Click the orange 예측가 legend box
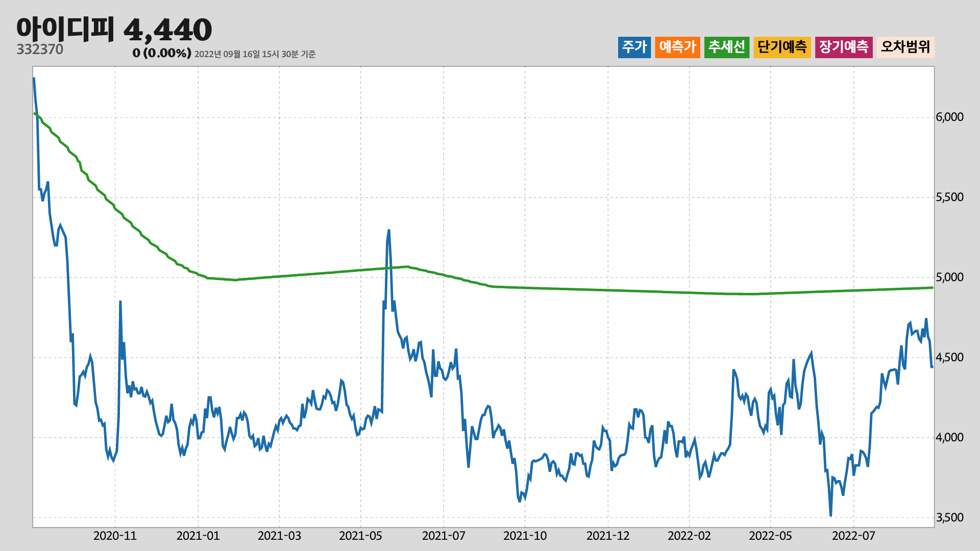The height and width of the screenshot is (551, 980). pos(677,47)
